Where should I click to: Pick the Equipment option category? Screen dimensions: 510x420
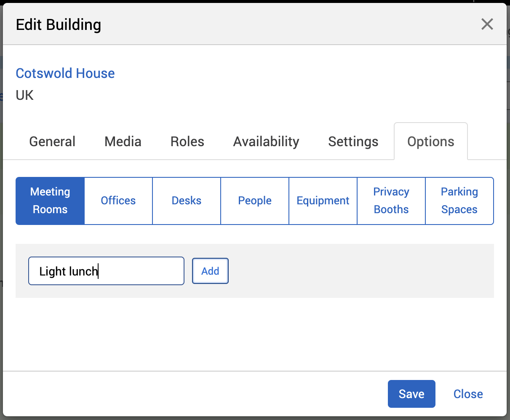(323, 201)
